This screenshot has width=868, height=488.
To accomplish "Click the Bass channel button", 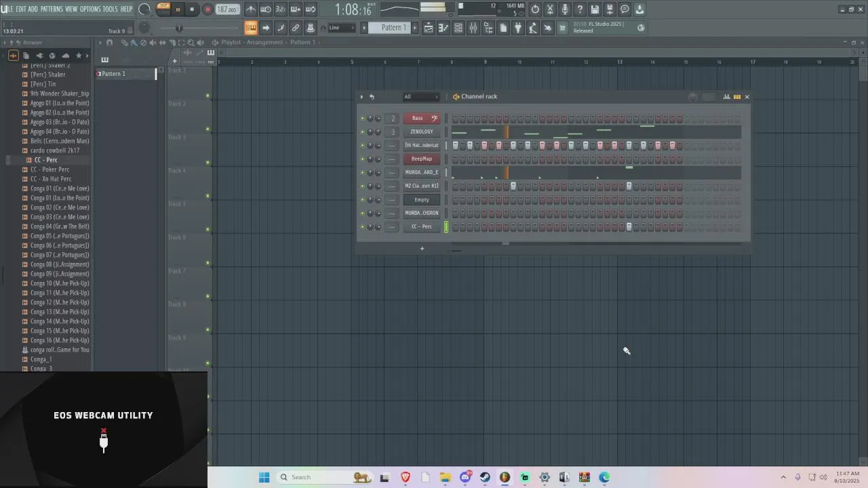I will pyautogui.click(x=422, y=118).
